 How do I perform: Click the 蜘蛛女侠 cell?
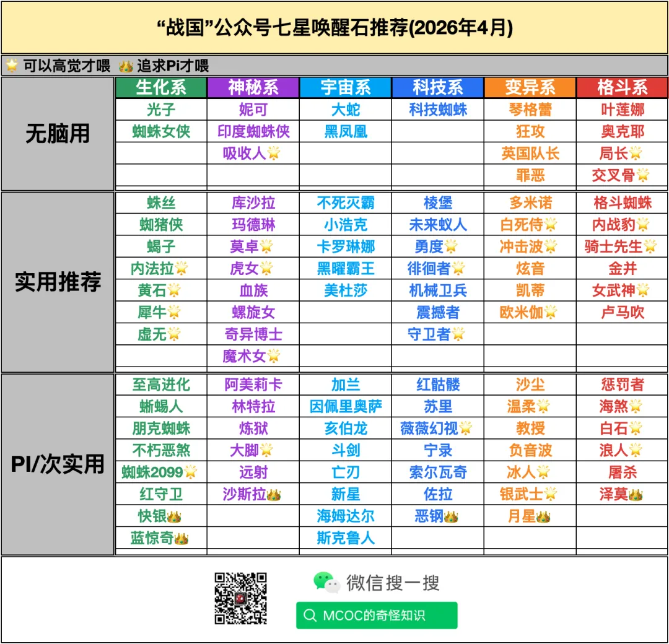click(161, 131)
